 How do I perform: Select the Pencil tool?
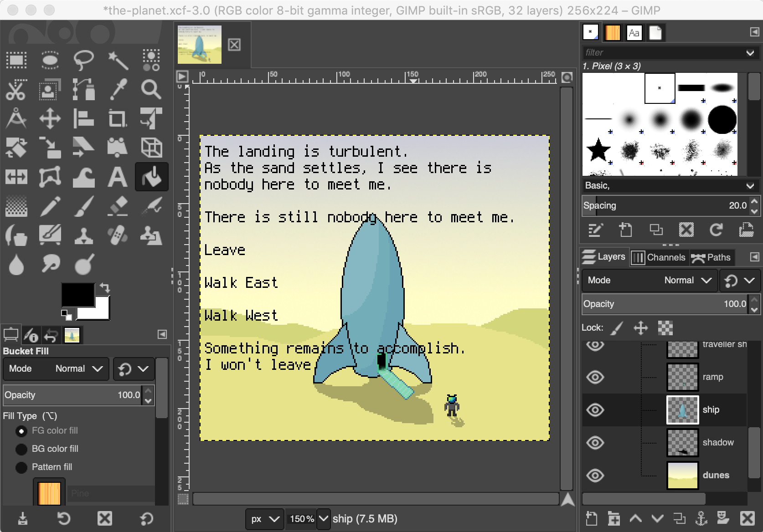coord(50,206)
